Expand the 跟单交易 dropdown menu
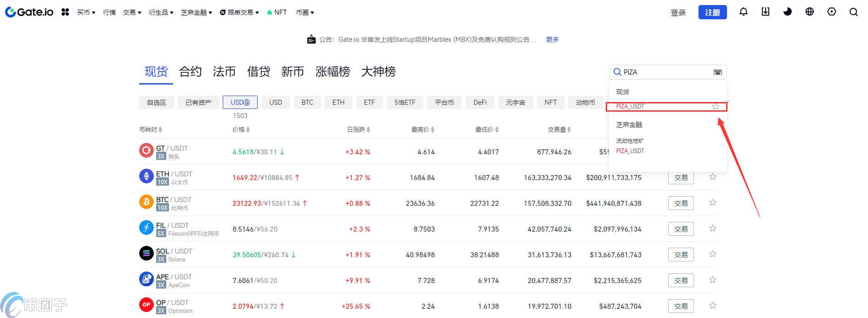The image size is (868, 318). [239, 12]
